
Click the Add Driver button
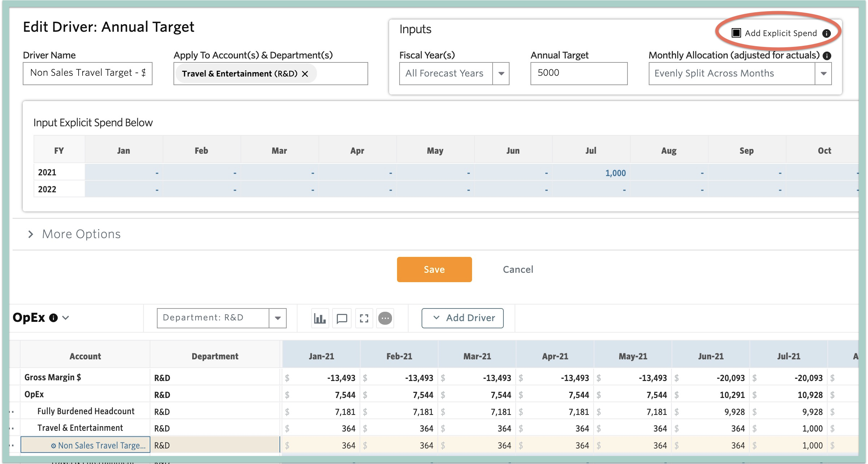coord(462,318)
